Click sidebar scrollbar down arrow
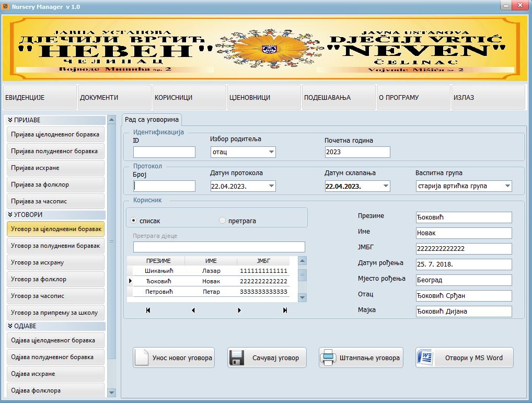The image size is (532, 403). 112,393
